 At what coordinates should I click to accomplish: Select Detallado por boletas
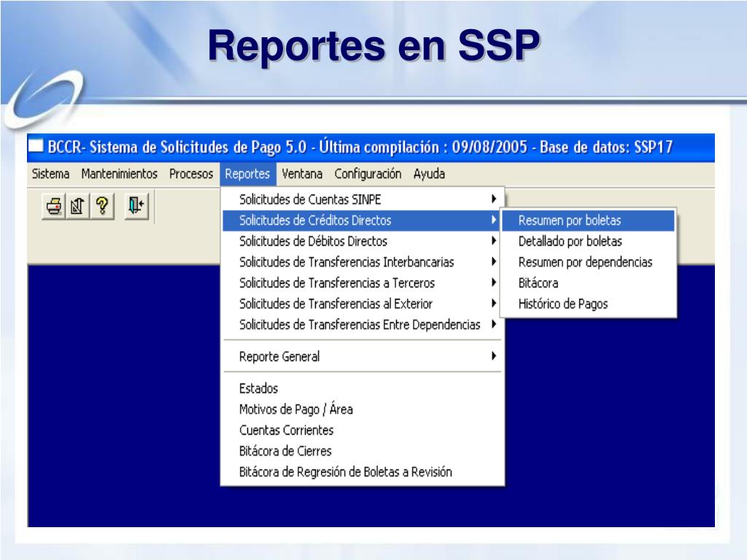pos(589,241)
